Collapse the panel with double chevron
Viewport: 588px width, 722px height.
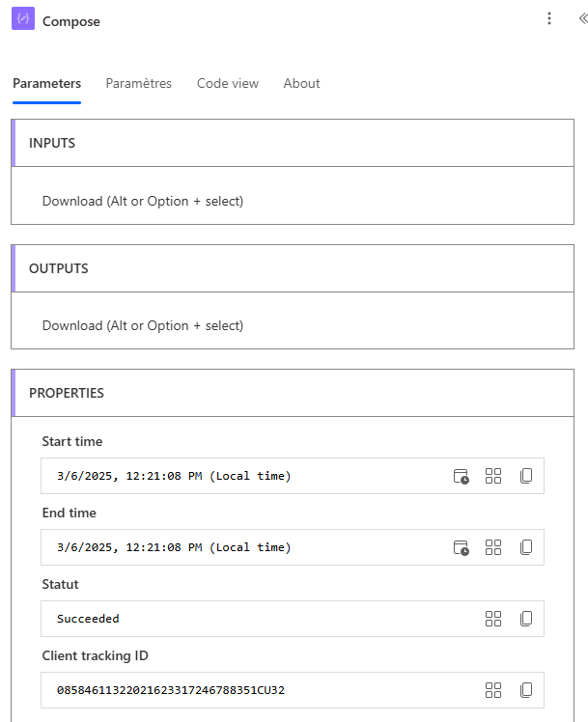(x=583, y=18)
